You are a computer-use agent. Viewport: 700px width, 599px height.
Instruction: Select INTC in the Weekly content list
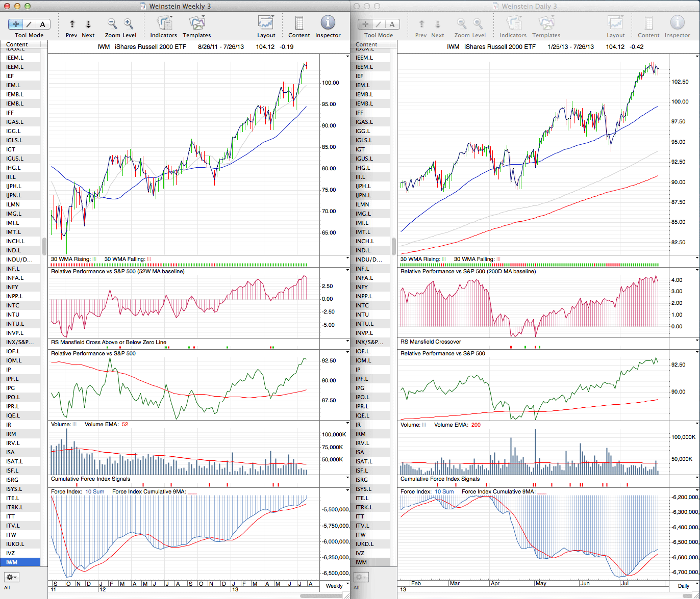pyautogui.click(x=13, y=305)
